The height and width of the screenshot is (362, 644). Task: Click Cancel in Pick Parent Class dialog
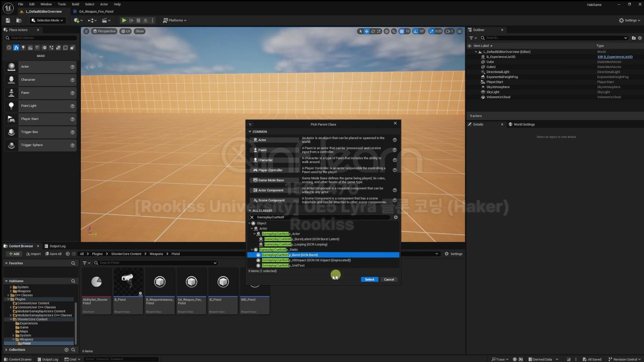[389, 280]
